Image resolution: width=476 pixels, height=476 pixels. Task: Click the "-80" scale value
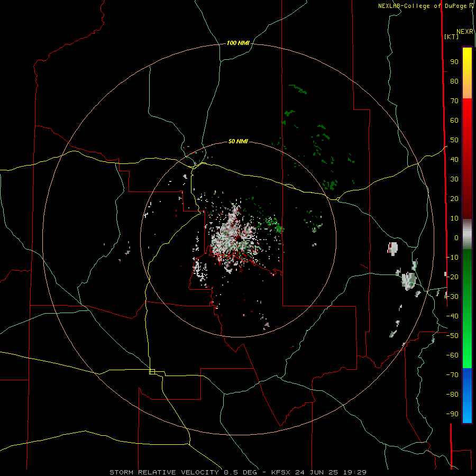[x=452, y=395]
